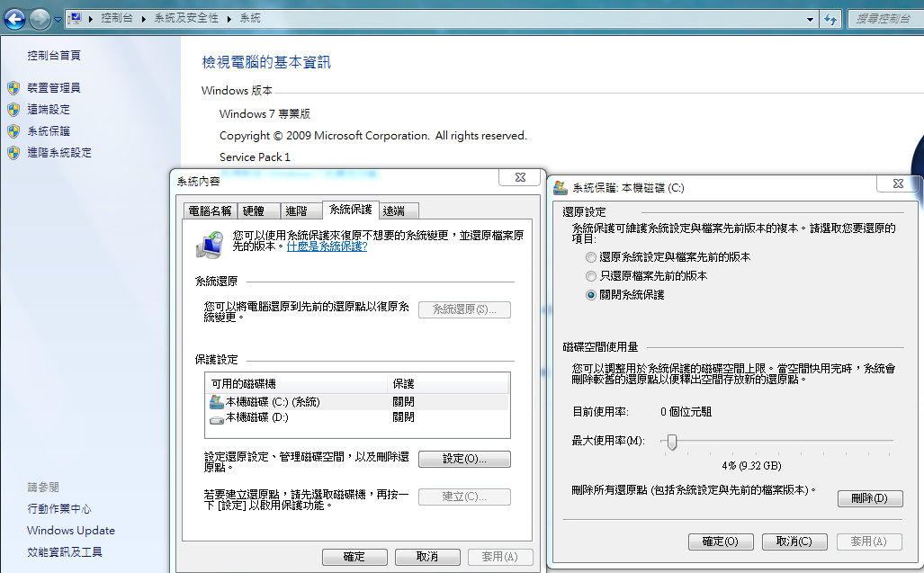
Task: Click the Forward navigation arrow button
Action: click(x=40, y=20)
